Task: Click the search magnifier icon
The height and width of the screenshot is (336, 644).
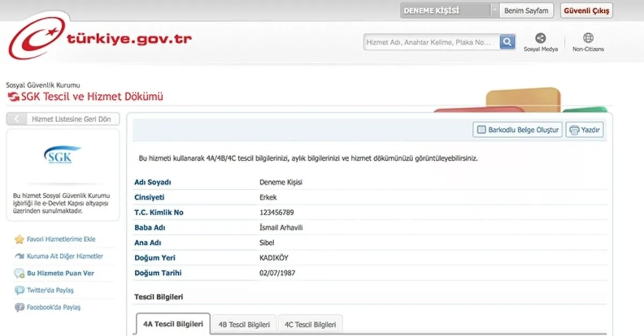Action: pos(507,42)
